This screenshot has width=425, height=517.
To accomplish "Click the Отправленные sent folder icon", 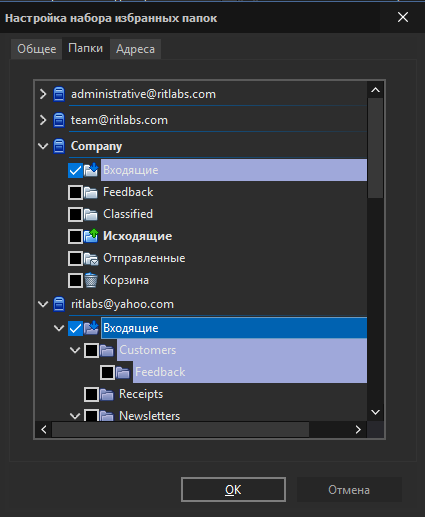I will tap(91, 258).
